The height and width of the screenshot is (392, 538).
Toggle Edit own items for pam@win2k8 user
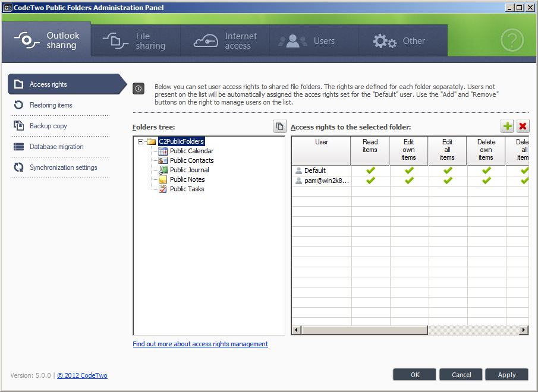click(x=409, y=181)
